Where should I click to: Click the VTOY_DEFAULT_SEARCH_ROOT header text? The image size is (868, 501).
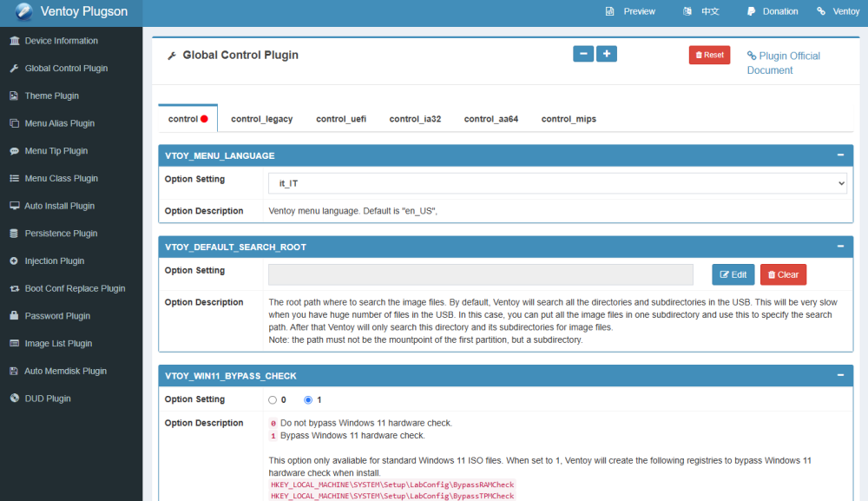235,247
